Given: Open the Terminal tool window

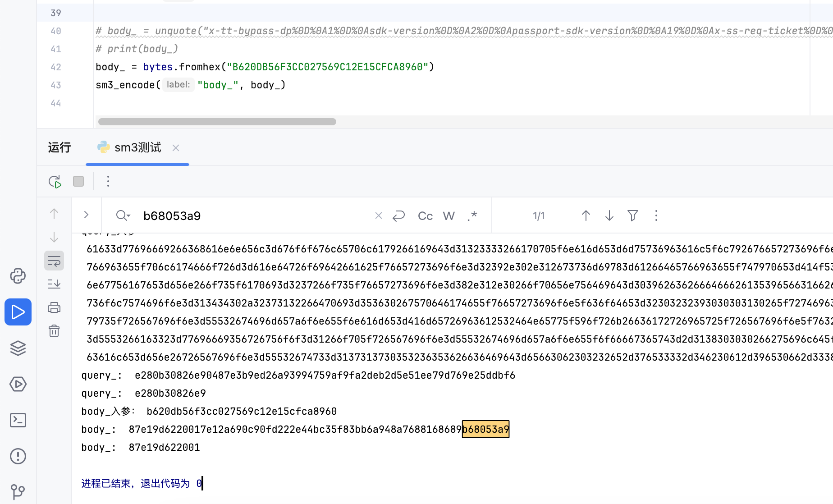Looking at the screenshot, I should pos(18,420).
